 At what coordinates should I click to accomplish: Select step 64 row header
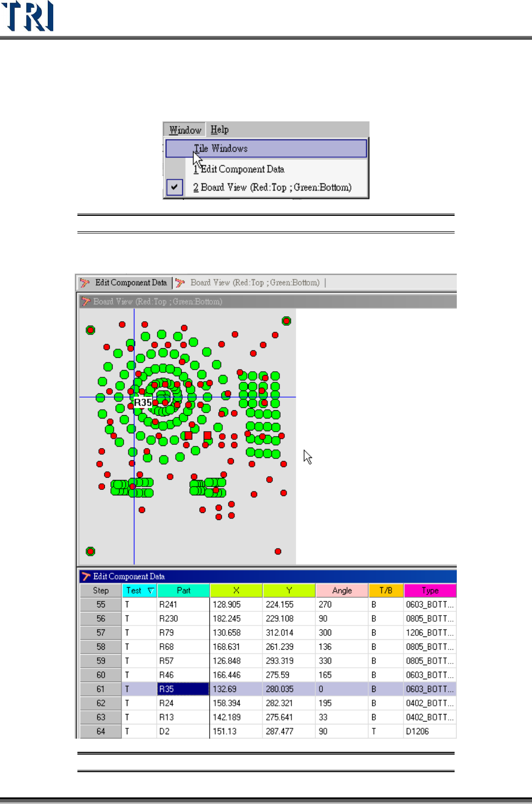pos(101,732)
